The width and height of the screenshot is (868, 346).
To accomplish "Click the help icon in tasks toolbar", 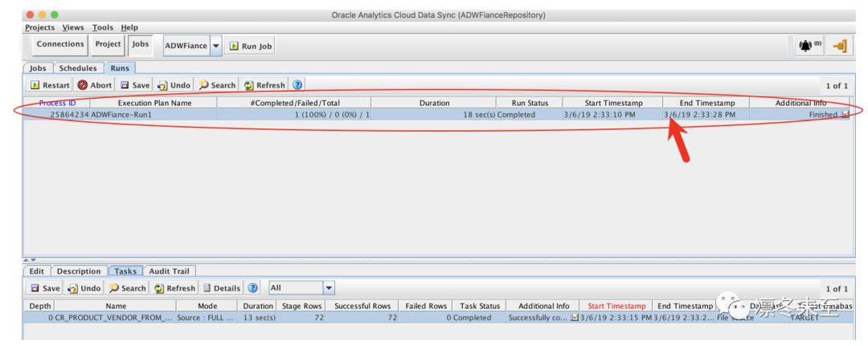I will click(x=253, y=288).
